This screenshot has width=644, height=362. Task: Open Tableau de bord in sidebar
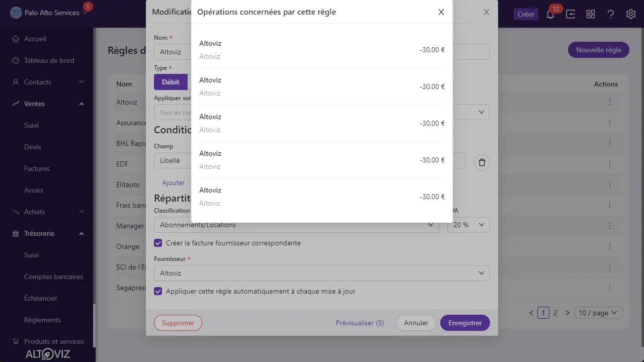49,60
